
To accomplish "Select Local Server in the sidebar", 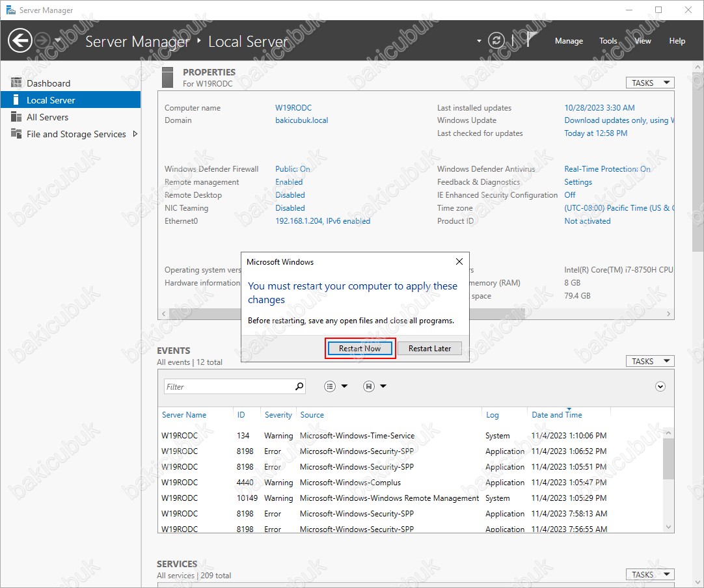I will click(x=70, y=100).
